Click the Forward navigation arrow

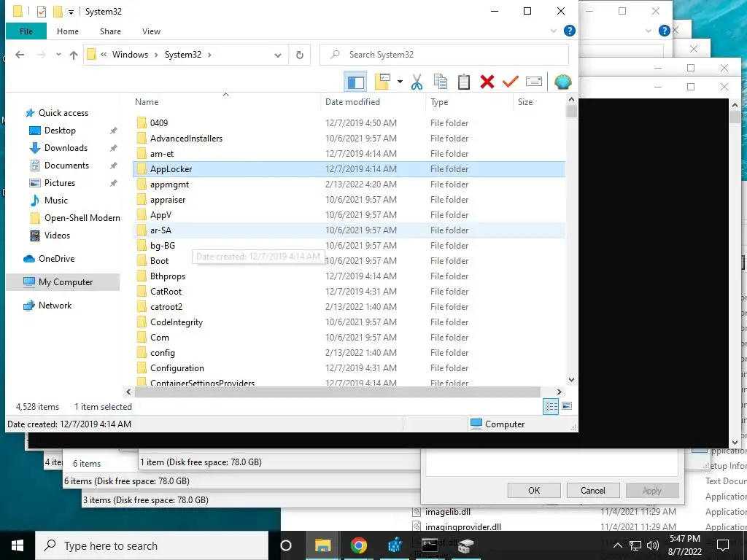click(x=42, y=55)
